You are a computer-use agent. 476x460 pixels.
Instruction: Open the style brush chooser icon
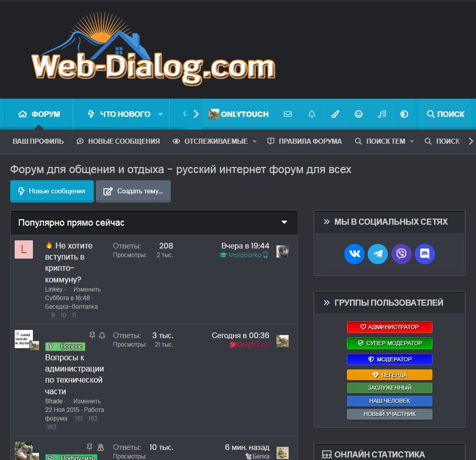click(335, 114)
